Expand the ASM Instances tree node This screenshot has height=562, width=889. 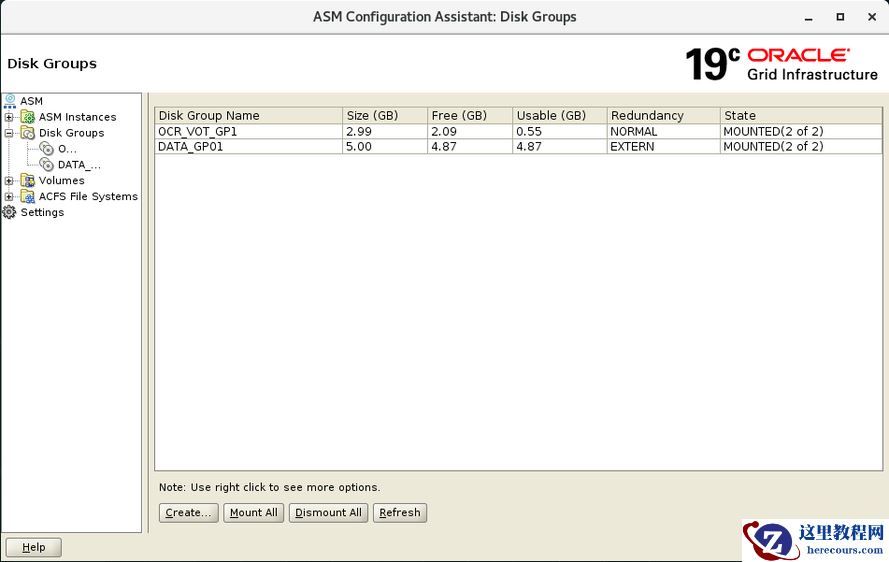click(x=10, y=117)
